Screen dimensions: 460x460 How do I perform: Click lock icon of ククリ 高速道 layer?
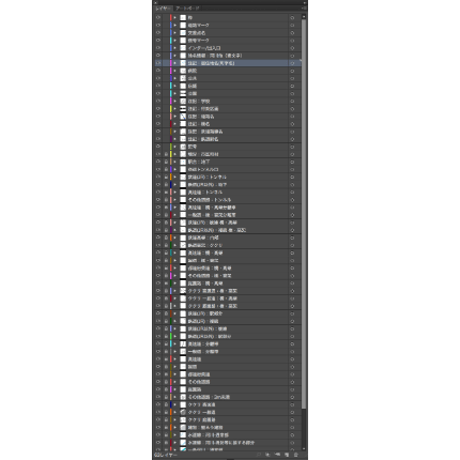click(166, 405)
